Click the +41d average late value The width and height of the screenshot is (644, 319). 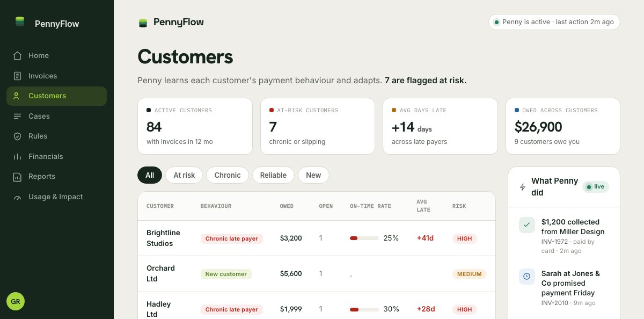point(426,238)
